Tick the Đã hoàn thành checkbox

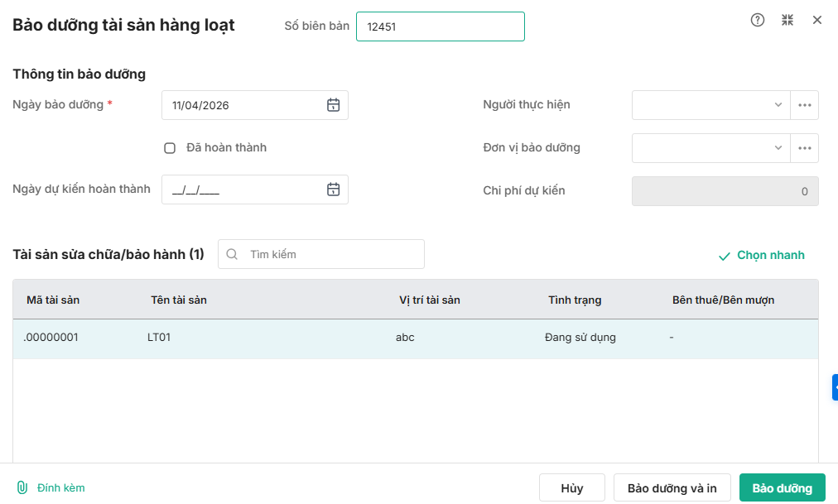(170, 148)
